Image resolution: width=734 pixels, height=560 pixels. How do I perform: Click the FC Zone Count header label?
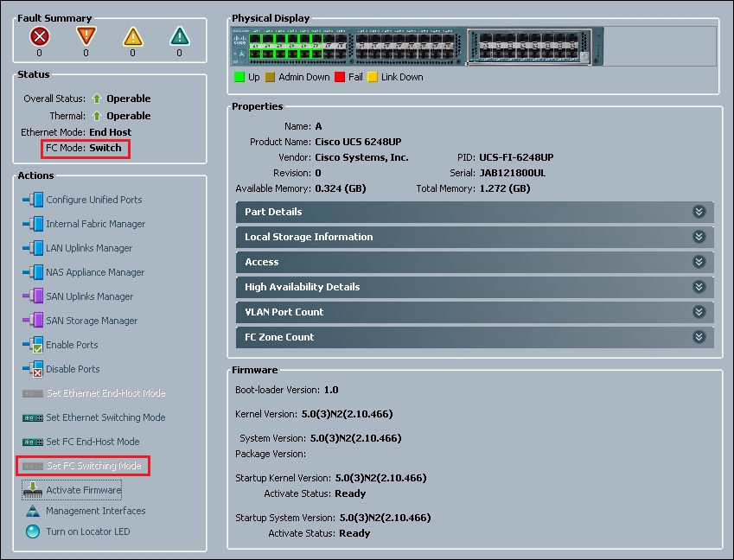point(279,337)
